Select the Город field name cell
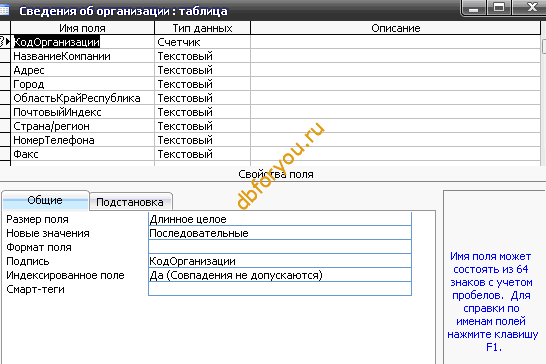 pyautogui.click(x=83, y=84)
